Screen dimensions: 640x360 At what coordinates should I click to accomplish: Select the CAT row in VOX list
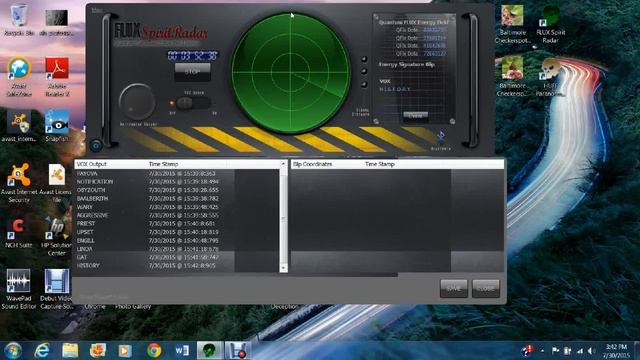(x=155, y=257)
